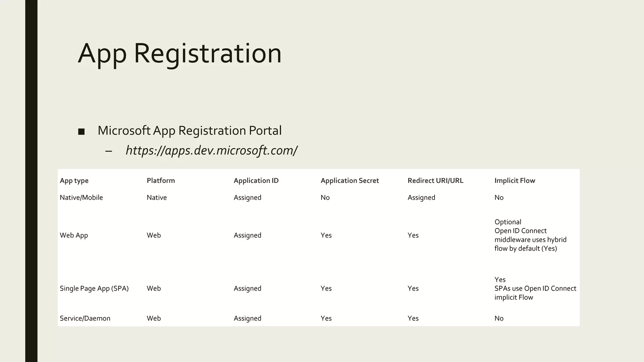Click the 'Optional Open ID Connect middleware' cell
The image size is (644, 362).
click(530, 235)
